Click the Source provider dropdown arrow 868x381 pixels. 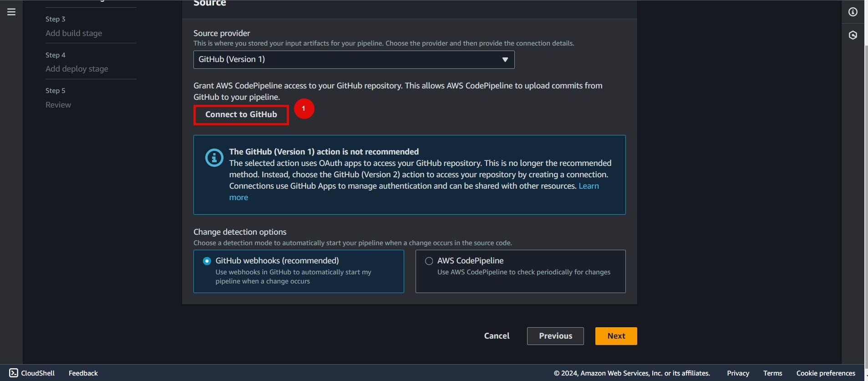coord(505,60)
